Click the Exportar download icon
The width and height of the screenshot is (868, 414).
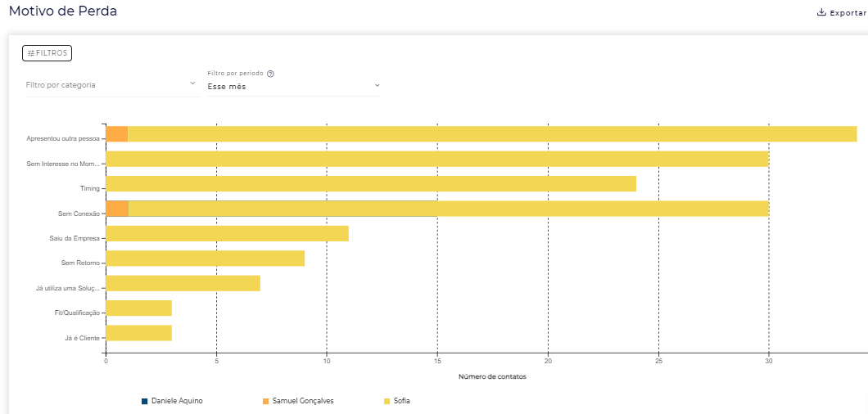[821, 13]
